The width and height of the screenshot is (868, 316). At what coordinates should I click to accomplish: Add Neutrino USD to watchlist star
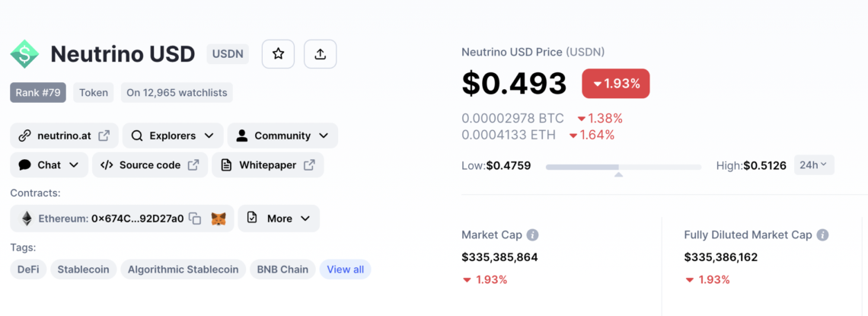278,53
